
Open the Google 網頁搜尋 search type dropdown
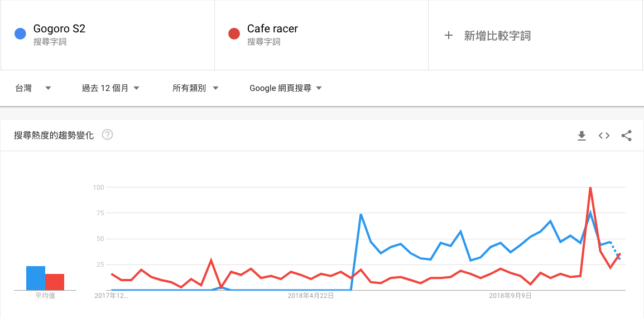(286, 88)
